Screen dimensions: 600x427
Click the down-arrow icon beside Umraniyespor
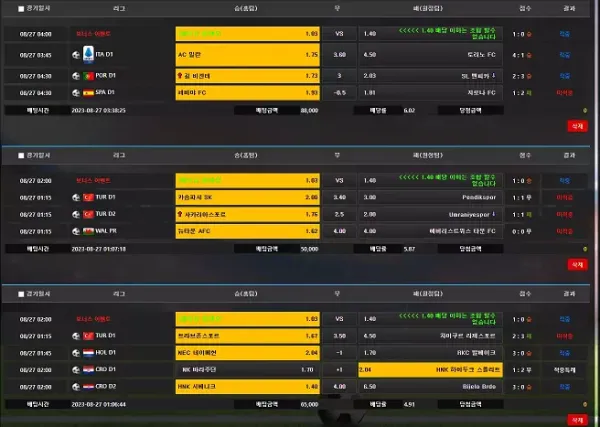(494, 214)
